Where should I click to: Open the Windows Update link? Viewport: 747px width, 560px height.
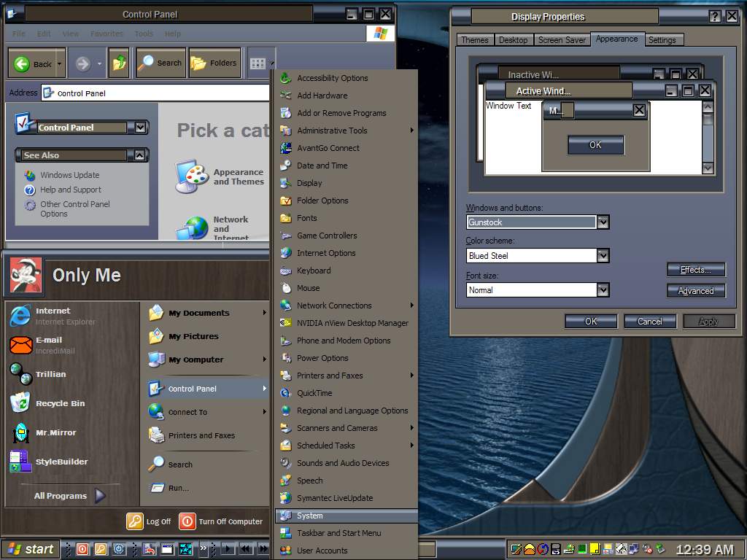point(69,175)
